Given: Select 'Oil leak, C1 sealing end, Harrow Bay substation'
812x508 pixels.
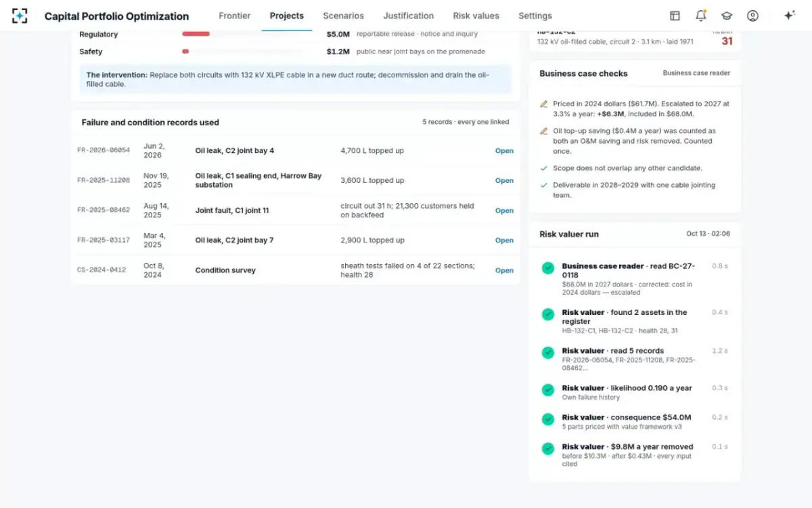Looking at the screenshot, I should 258,180.
